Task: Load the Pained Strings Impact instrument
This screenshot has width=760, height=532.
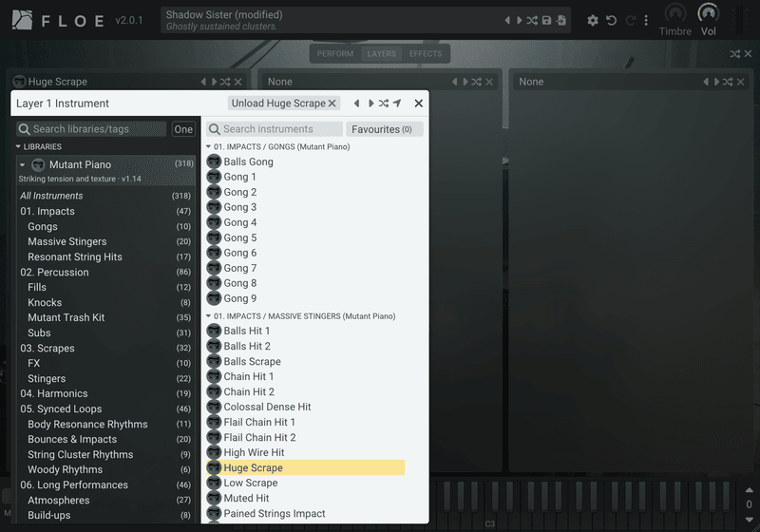Action: (305, 513)
